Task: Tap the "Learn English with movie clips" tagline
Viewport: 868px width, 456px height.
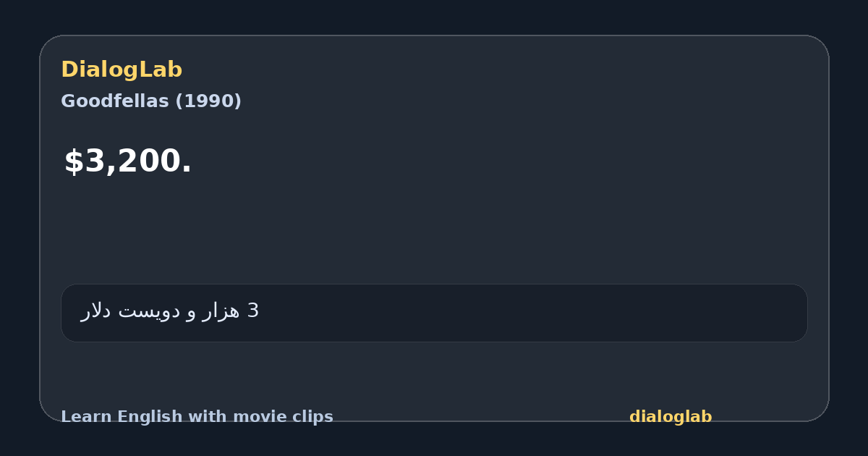Action: click(197, 417)
